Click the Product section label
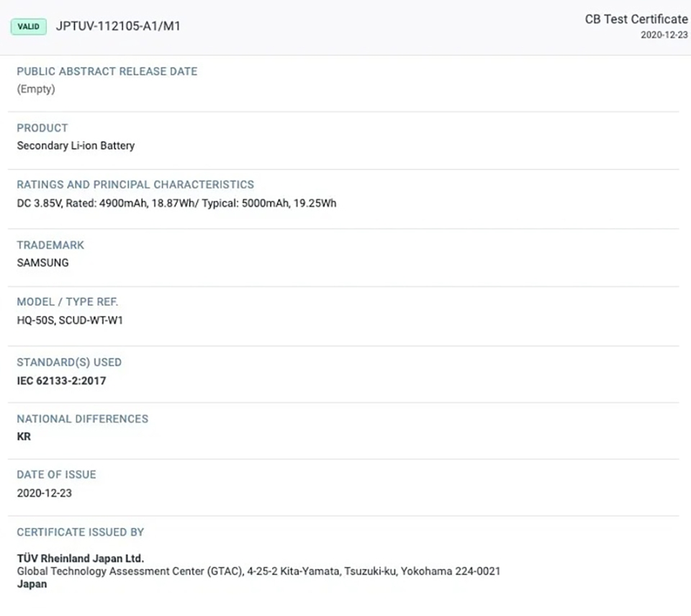Screen dimensions: 691x616 click(x=42, y=128)
